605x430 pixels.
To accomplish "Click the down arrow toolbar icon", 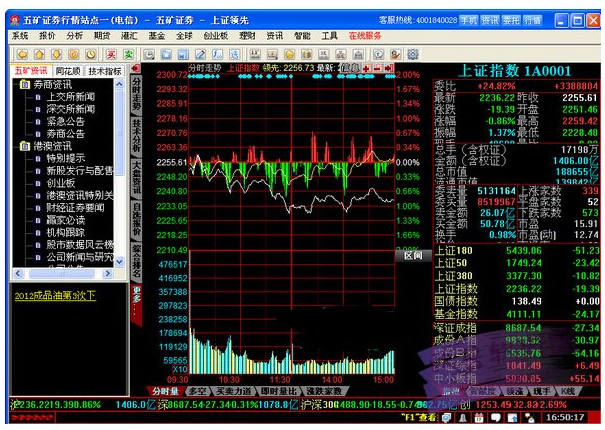I will coord(56,54).
